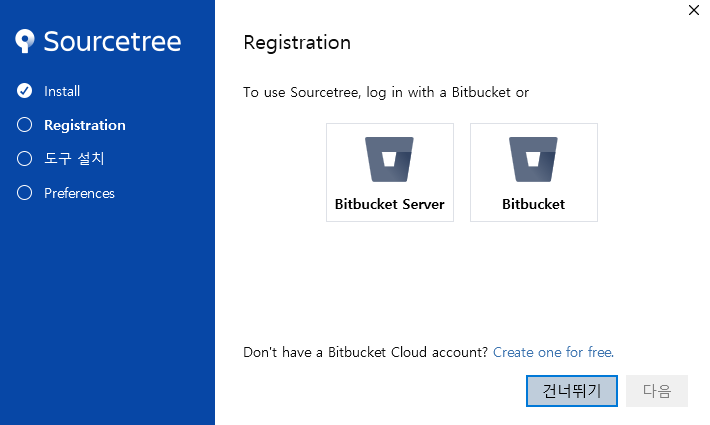Close the Sourcetree setup window
Image resolution: width=710 pixels, height=425 pixels.
click(693, 10)
